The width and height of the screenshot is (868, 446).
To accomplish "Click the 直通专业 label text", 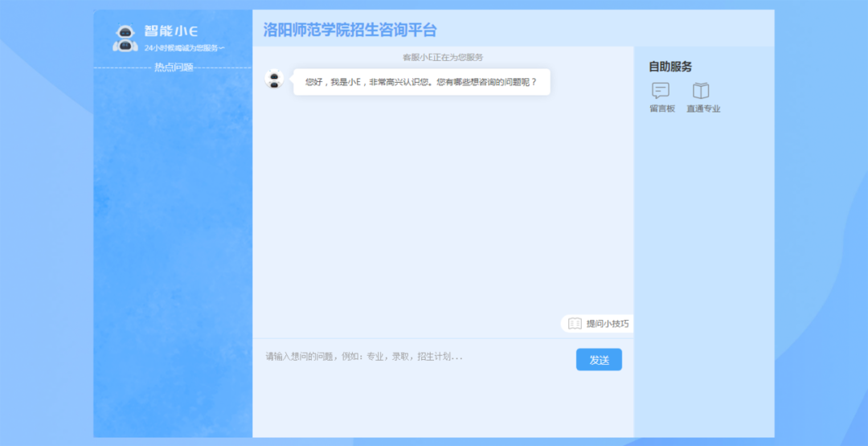I will tap(703, 109).
